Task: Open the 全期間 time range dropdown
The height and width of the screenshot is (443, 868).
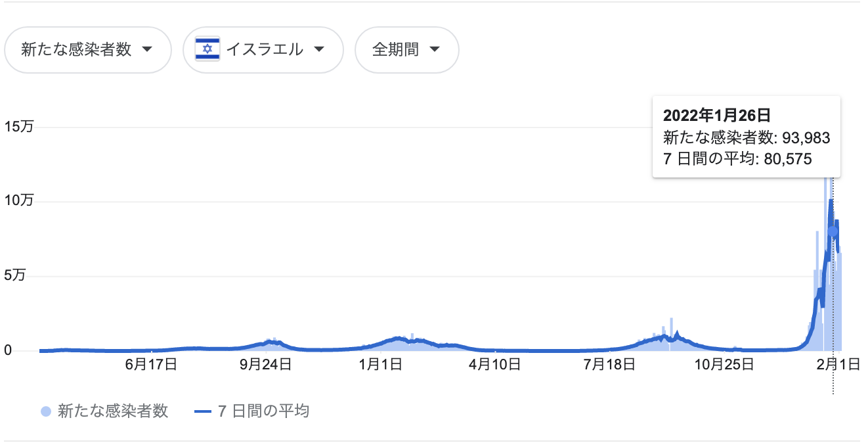Action: point(407,50)
